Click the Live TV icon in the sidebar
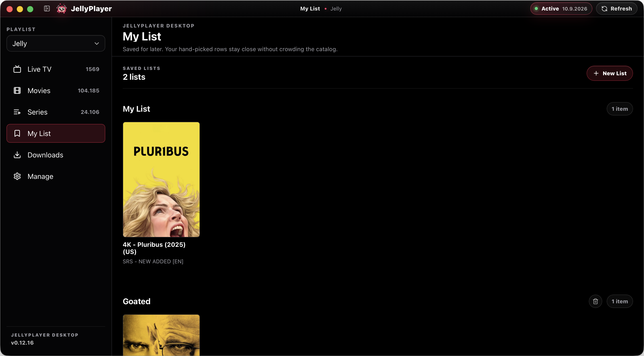 (17, 69)
